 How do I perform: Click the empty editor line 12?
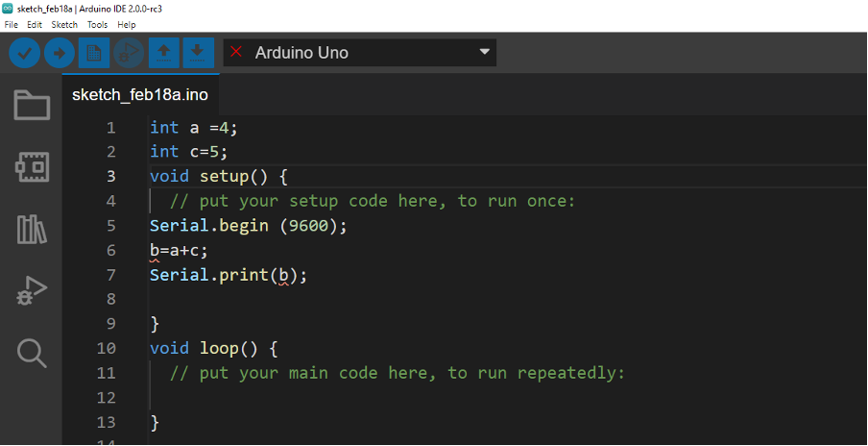point(508,397)
